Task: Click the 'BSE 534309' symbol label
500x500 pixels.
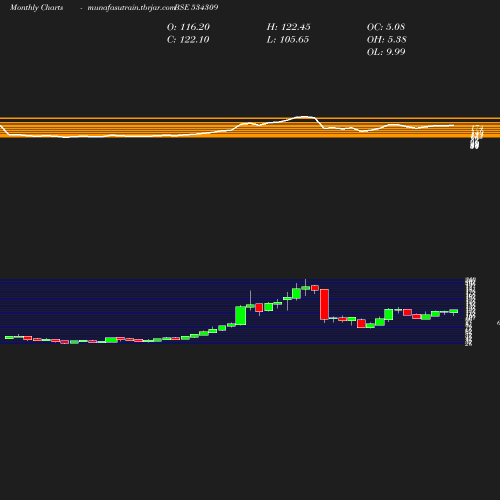Action: (196, 7)
